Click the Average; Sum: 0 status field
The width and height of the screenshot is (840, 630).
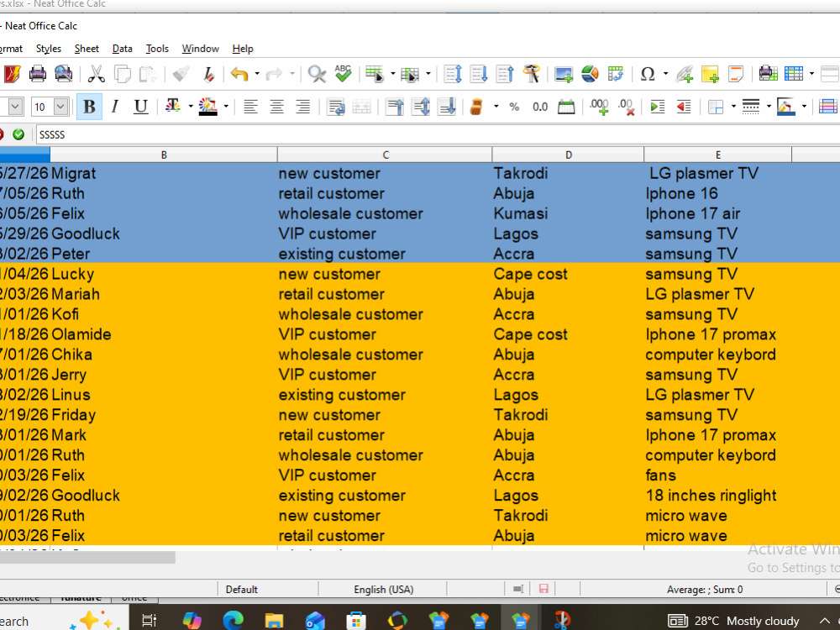705,590
